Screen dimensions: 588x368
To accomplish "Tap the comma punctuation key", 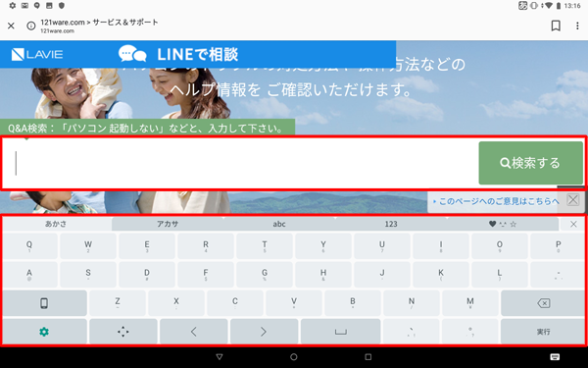I will pos(412,332).
